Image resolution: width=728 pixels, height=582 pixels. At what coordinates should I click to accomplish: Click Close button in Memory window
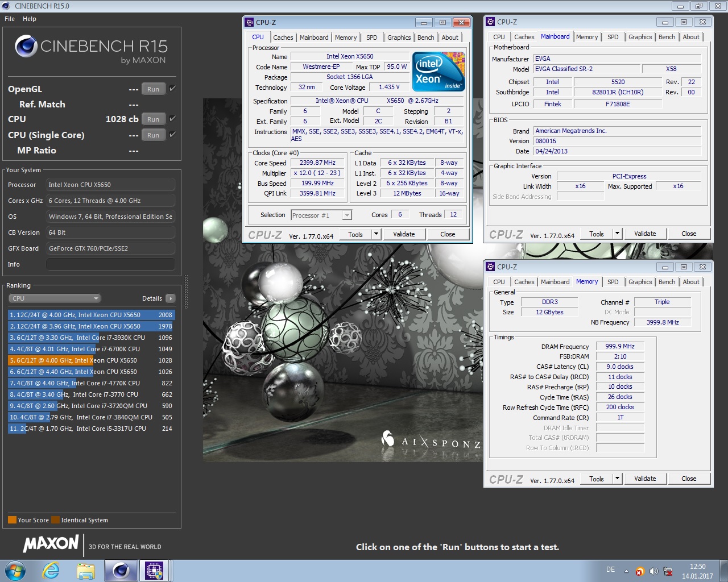pyautogui.click(x=689, y=479)
